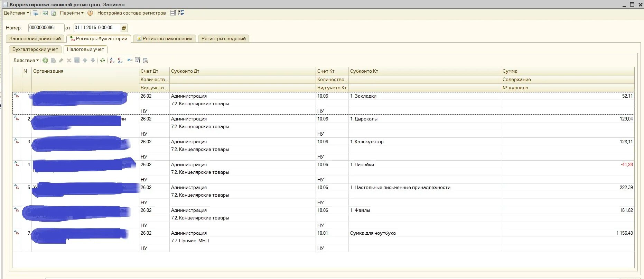Add a new row with green plus icon

click(x=45, y=60)
